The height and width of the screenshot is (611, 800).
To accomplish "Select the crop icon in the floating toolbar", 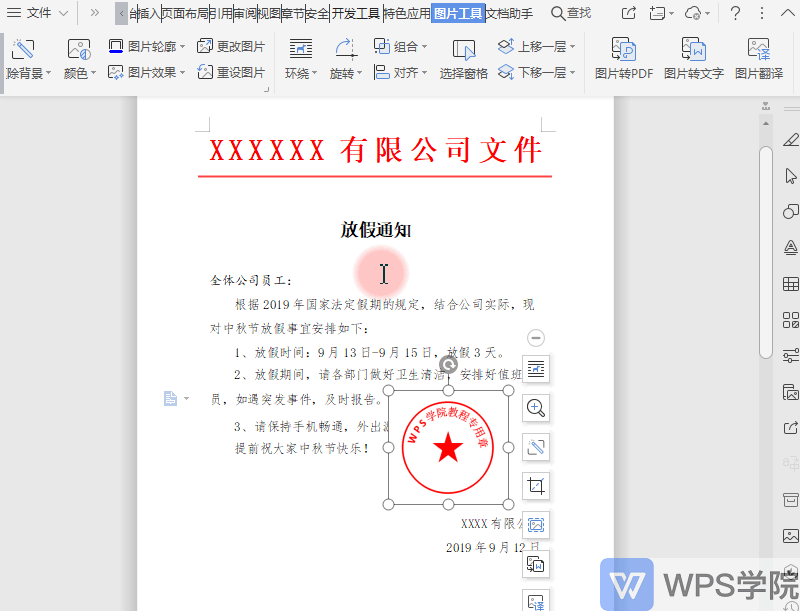I will 536,485.
